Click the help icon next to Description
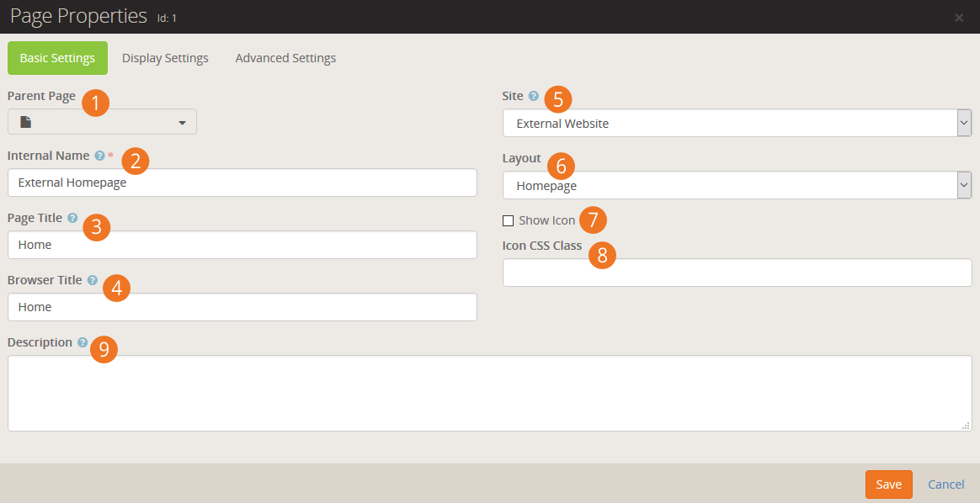The height and width of the screenshot is (503, 980). (x=83, y=342)
